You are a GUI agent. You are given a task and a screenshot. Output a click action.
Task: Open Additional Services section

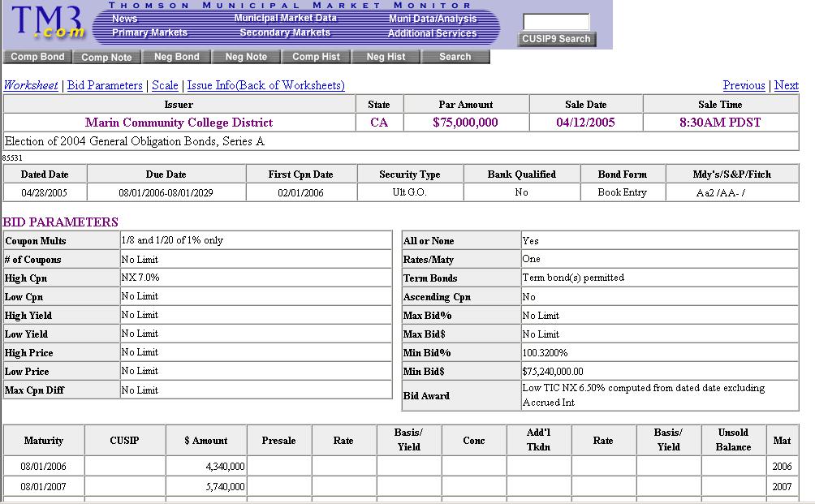(432, 33)
